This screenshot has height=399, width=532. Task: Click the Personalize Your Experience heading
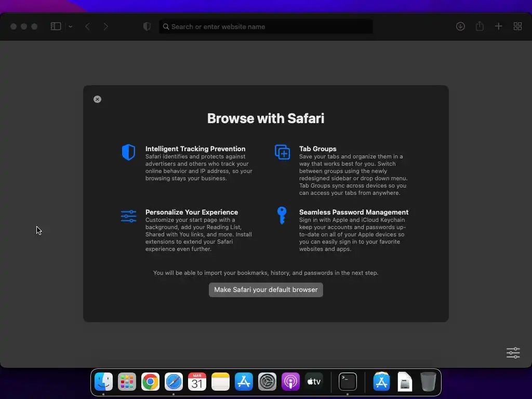192,212
